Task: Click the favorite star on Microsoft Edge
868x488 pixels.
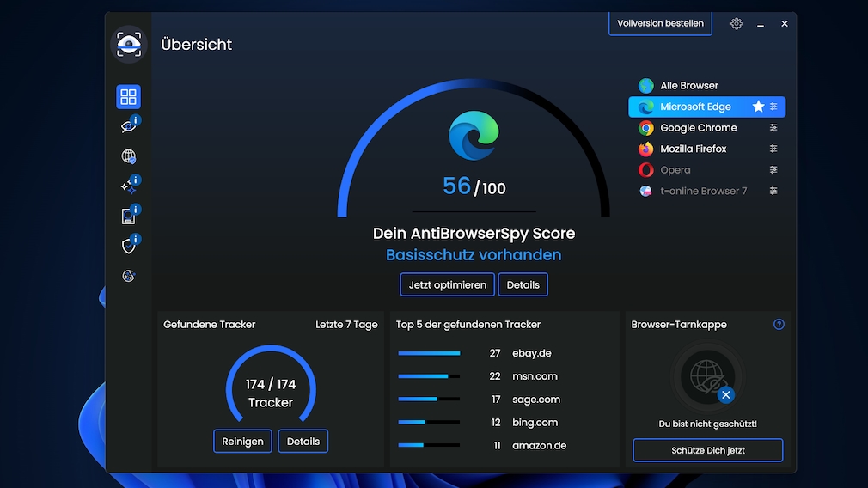Action: click(x=758, y=107)
